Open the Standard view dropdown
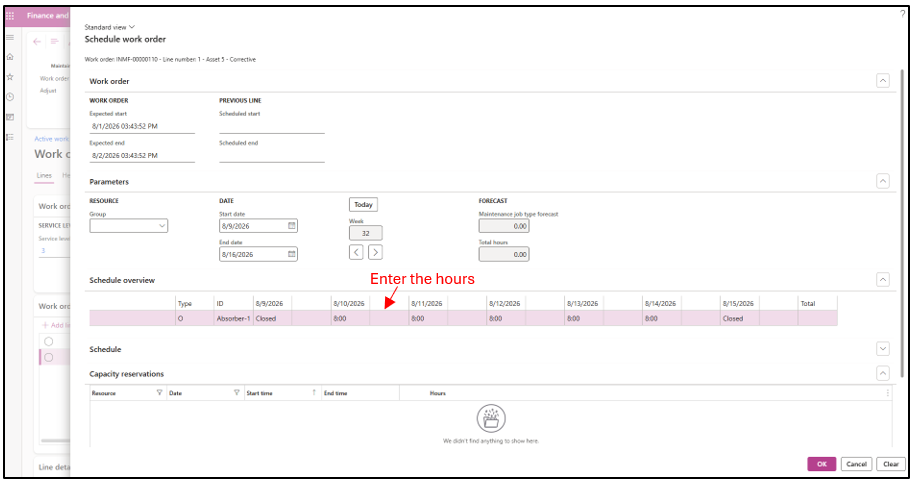The width and height of the screenshot is (913, 481). coord(109,27)
